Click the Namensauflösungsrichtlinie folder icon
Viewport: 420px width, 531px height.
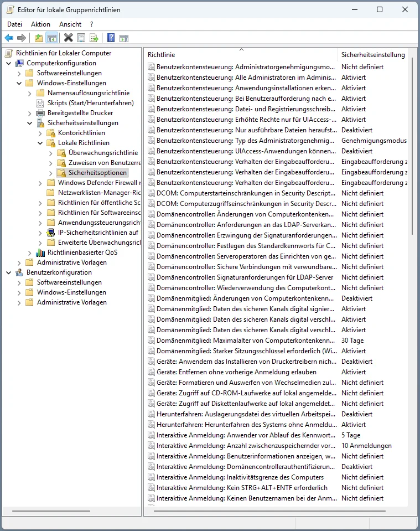click(x=40, y=93)
